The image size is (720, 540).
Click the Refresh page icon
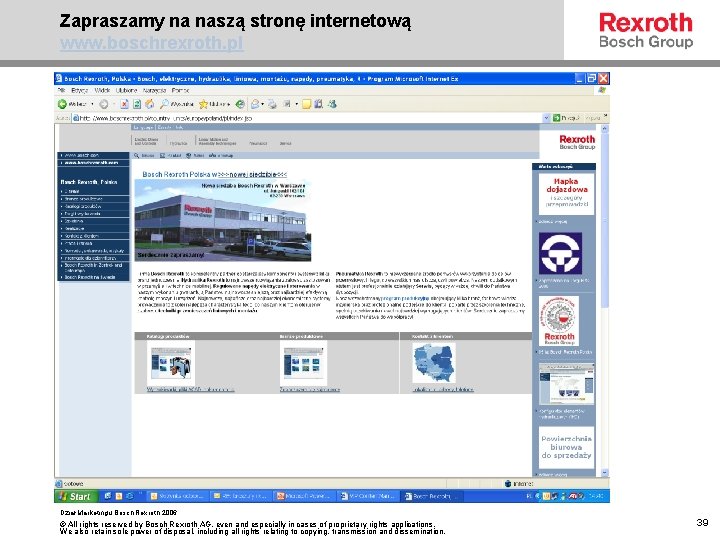click(x=137, y=104)
